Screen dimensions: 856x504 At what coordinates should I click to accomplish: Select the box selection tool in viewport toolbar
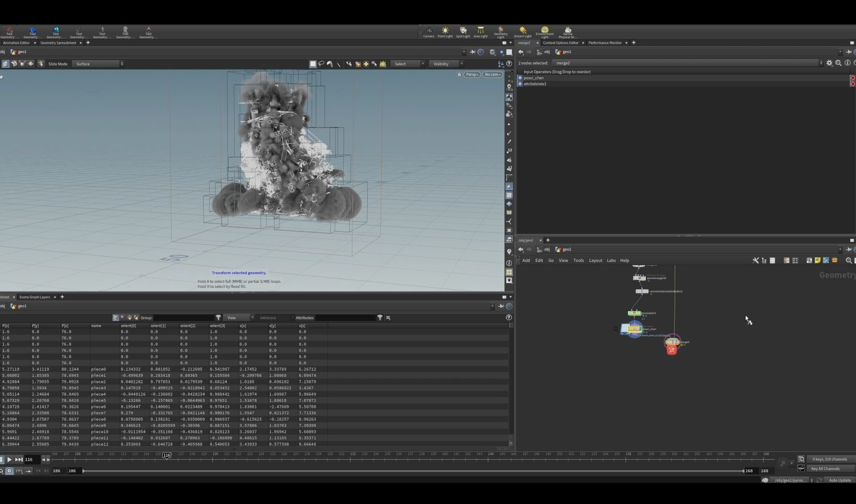[x=313, y=64]
